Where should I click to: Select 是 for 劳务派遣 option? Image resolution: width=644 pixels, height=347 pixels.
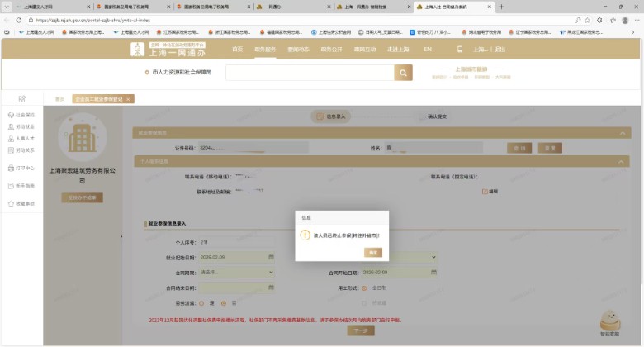pyautogui.click(x=212, y=302)
